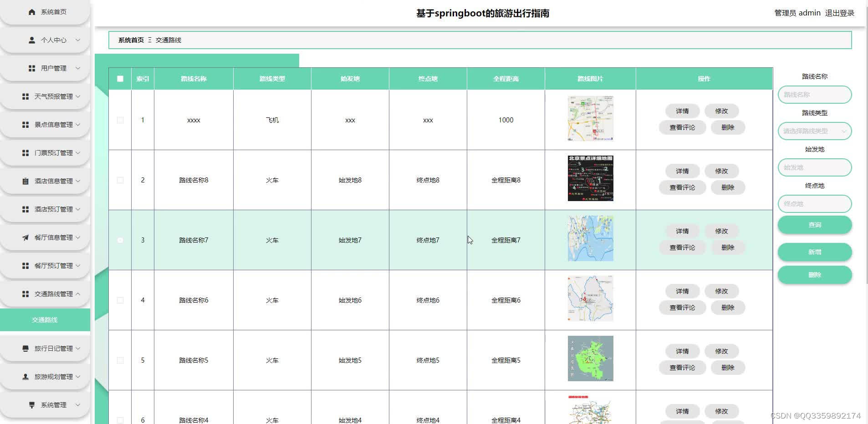Screen dimensions: 868x424
Task: Click the grid icon beside 交通路线管理
Action: point(26,294)
